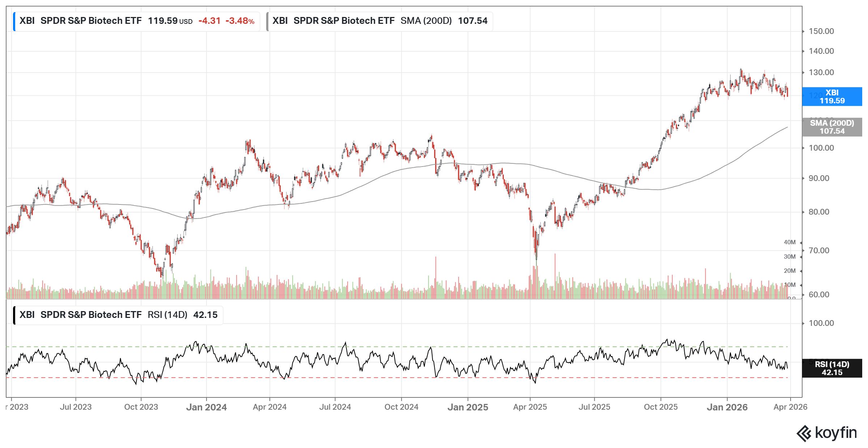Viewport: 868px width, 448px height.
Task: Click the Oct 2023 date label
Action: [141, 407]
